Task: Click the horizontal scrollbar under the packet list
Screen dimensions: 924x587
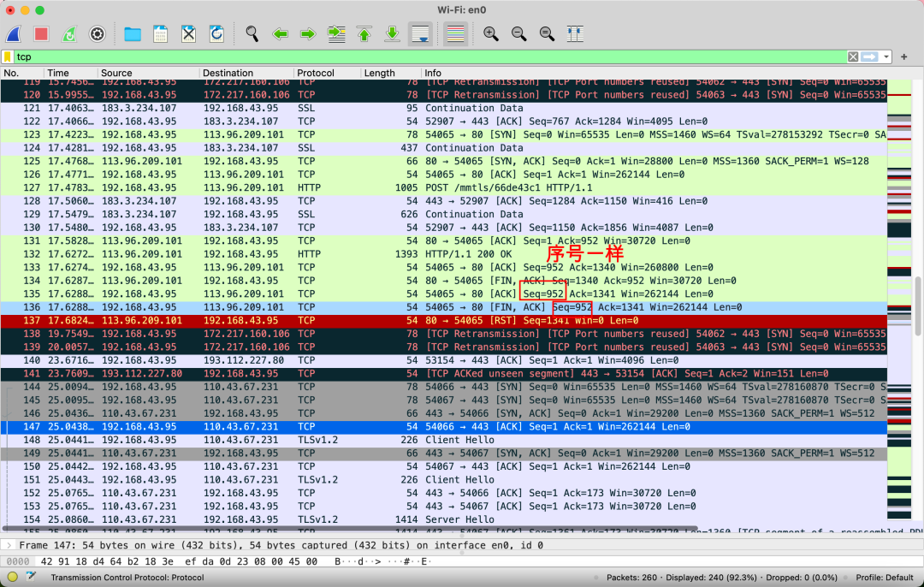Action: [x=350, y=528]
